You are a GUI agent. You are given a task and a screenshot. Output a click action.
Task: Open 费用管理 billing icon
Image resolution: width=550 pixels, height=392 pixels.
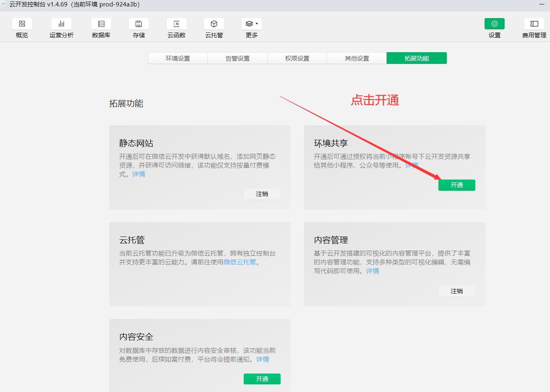[x=534, y=24]
